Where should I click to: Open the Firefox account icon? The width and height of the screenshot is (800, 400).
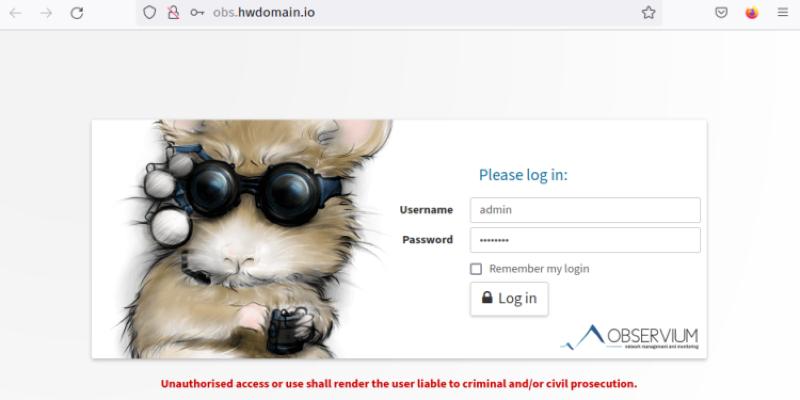click(752, 12)
